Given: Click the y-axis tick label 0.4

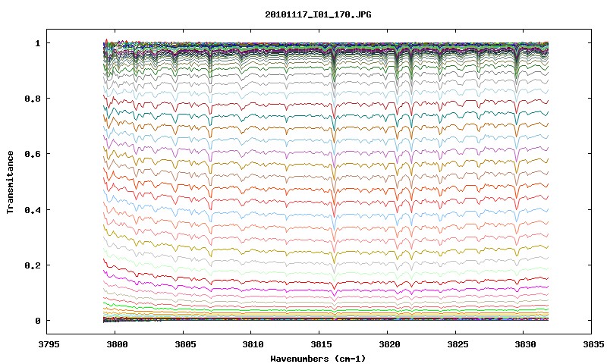Looking at the screenshot, I should [33, 210].
